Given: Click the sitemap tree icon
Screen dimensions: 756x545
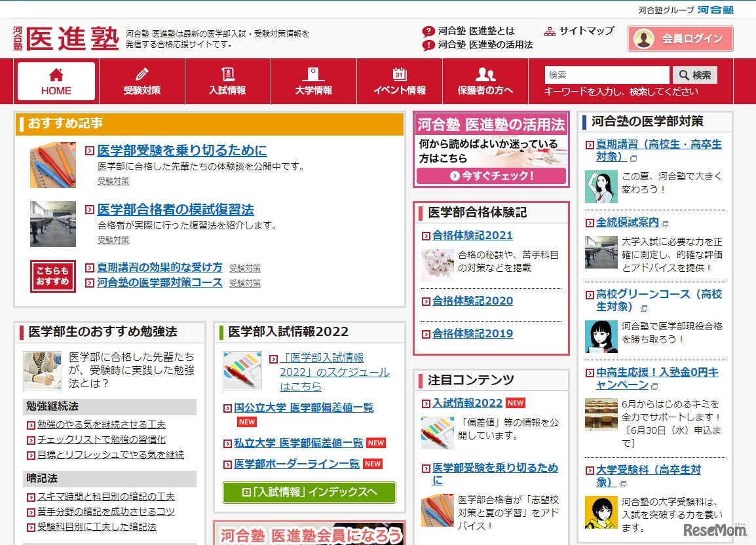Looking at the screenshot, I should [x=550, y=31].
